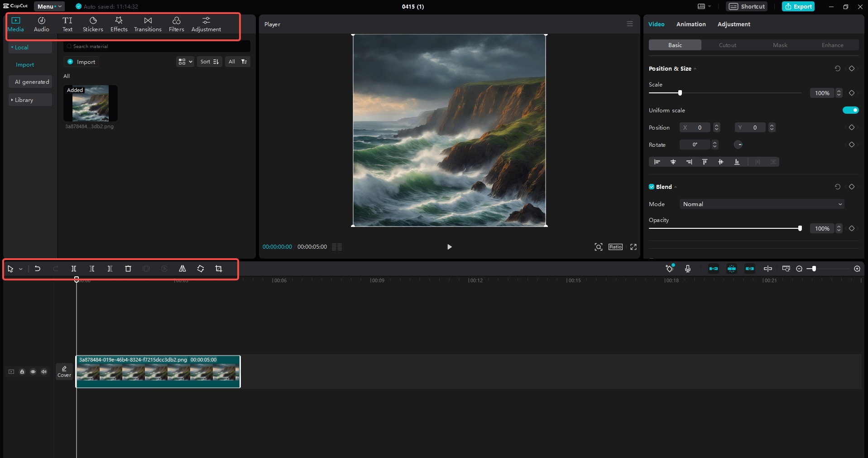
Task: Select the Transitions panel icon
Action: pos(148,24)
